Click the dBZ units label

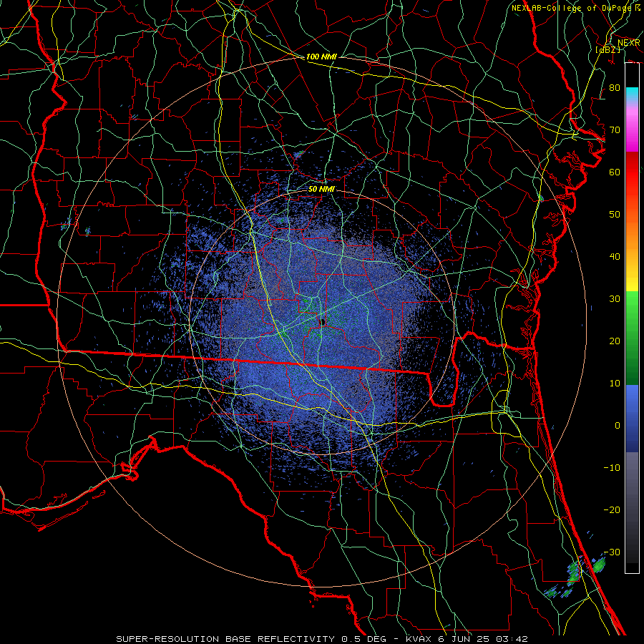(609, 50)
